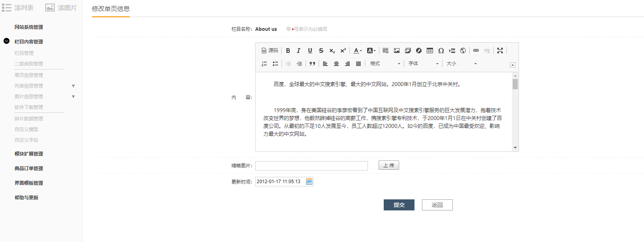Insert a numbered list
This screenshot has width=644, height=242.
(264, 64)
